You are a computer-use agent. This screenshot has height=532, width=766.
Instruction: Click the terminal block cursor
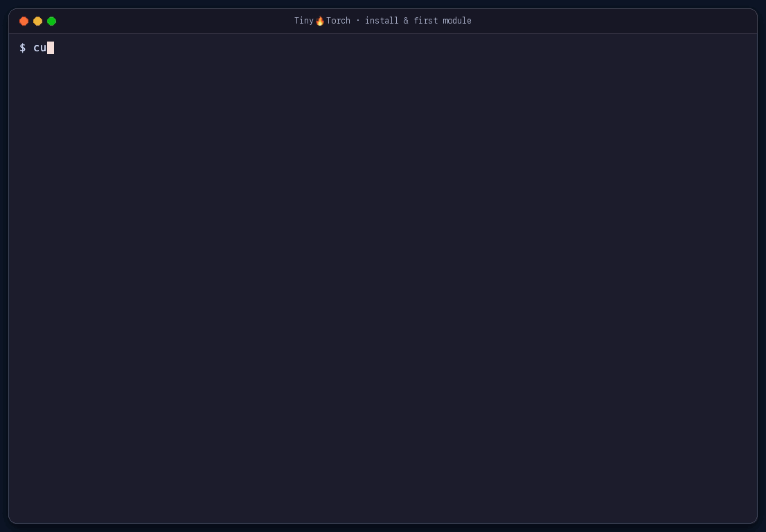pyautogui.click(x=51, y=48)
